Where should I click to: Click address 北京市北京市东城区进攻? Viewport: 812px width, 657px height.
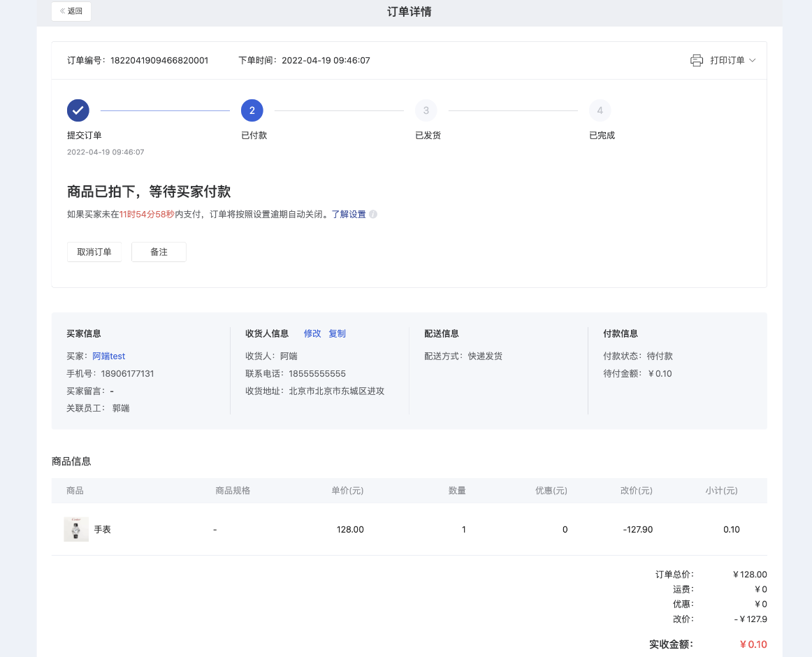337,391
